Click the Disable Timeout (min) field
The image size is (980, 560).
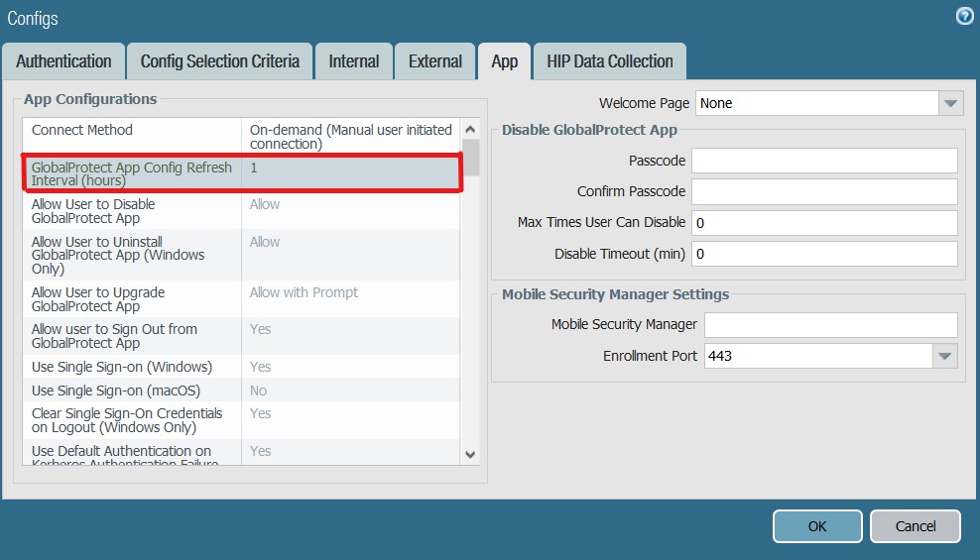pyautogui.click(x=824, y=254)
